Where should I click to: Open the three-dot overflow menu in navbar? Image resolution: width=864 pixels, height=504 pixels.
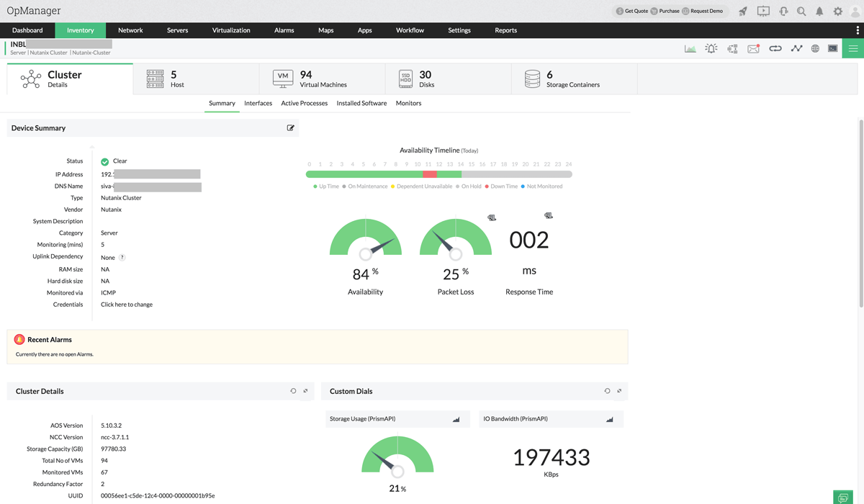coord(858,30)
